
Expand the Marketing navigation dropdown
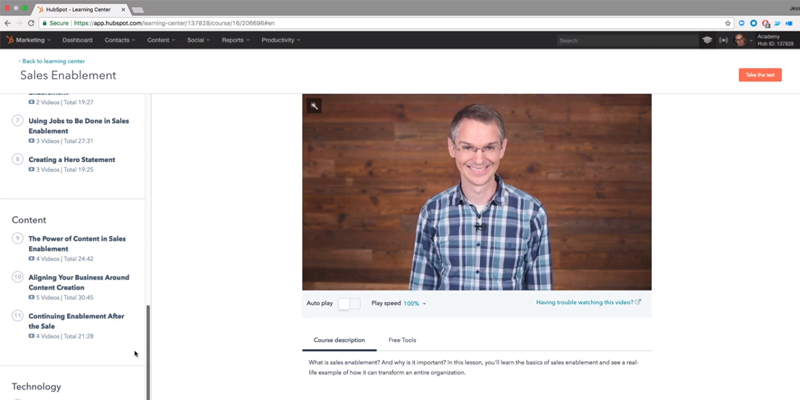coord(33,40)
